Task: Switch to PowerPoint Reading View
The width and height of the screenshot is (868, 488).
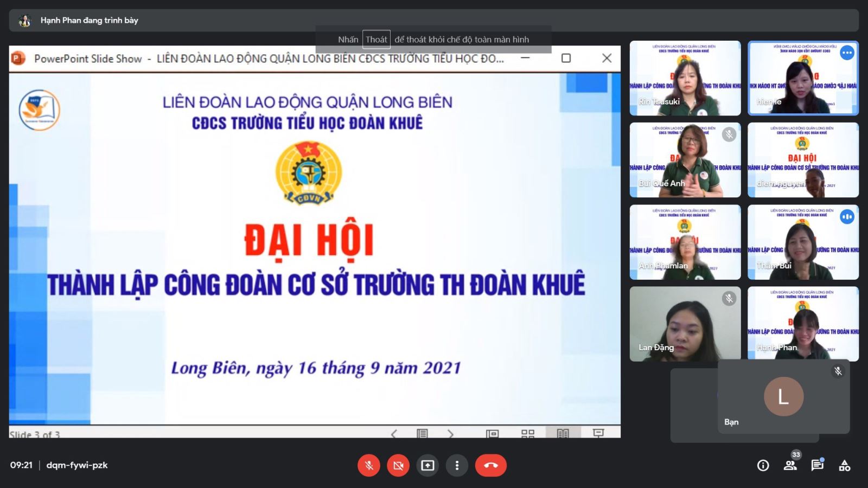Action: click(563, 433)
